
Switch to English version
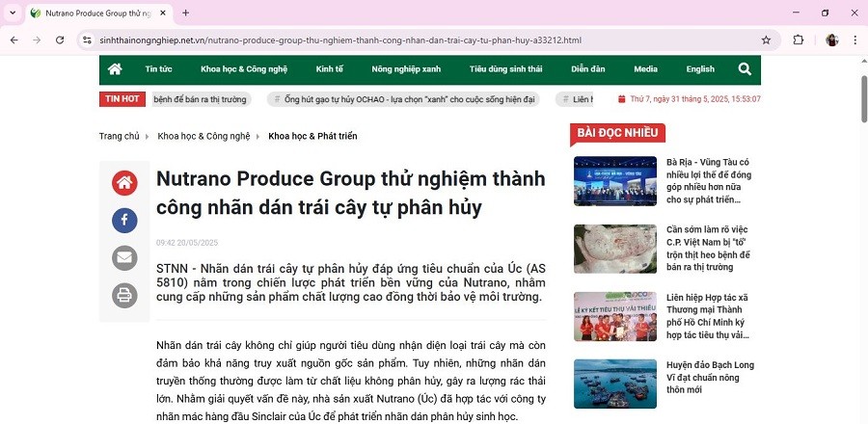pyautogui.click(x=700, y=69)
